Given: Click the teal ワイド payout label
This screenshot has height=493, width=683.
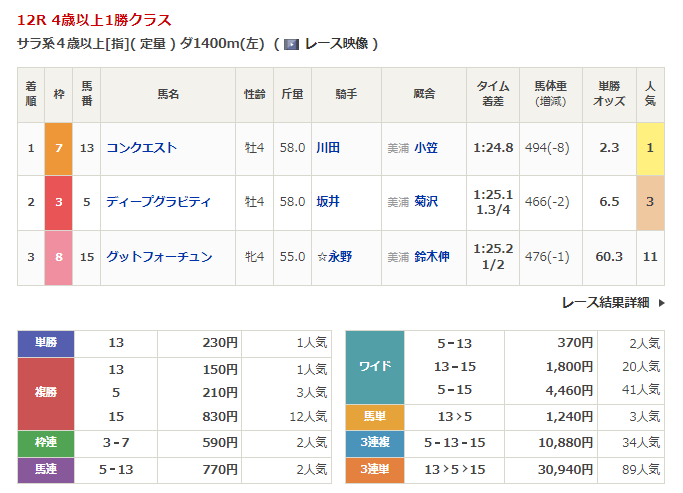Looking at the screenshot, I should tap(375, 366).
